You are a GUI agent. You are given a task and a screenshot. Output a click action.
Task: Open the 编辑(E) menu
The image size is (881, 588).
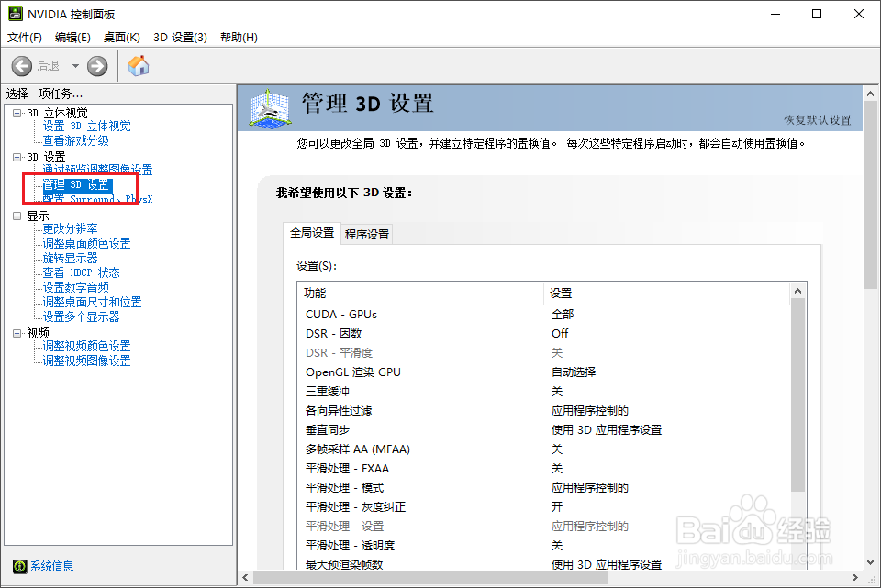click(72, 37)
